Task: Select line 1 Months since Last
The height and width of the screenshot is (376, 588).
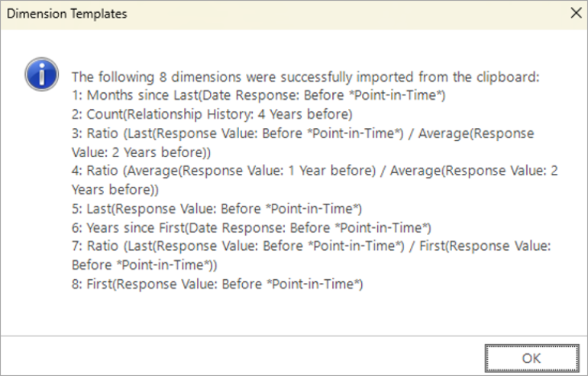Action: tap(258, 95)
